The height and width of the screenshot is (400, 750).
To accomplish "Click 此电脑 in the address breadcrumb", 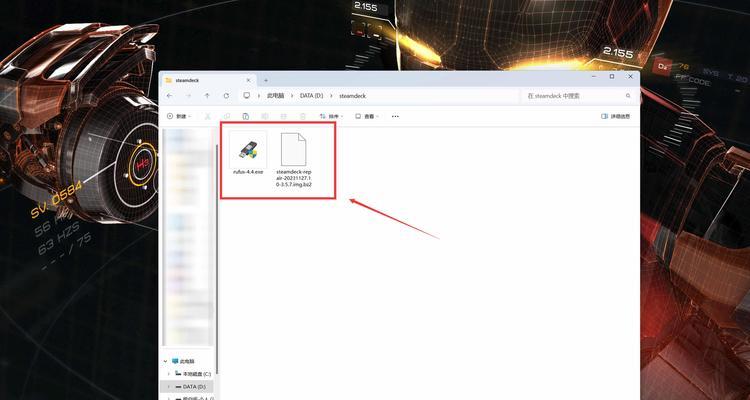I will tap(275, 96).
